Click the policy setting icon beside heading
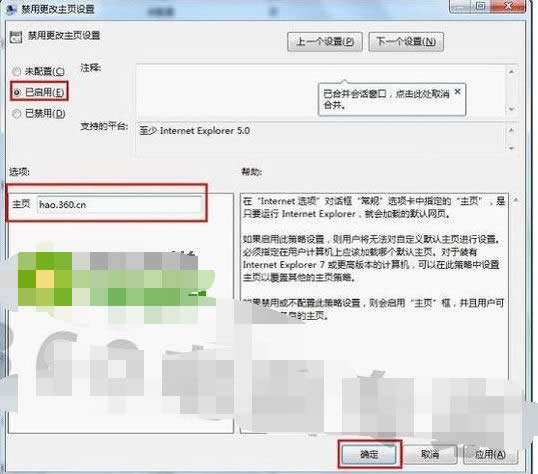 [16, 37]
